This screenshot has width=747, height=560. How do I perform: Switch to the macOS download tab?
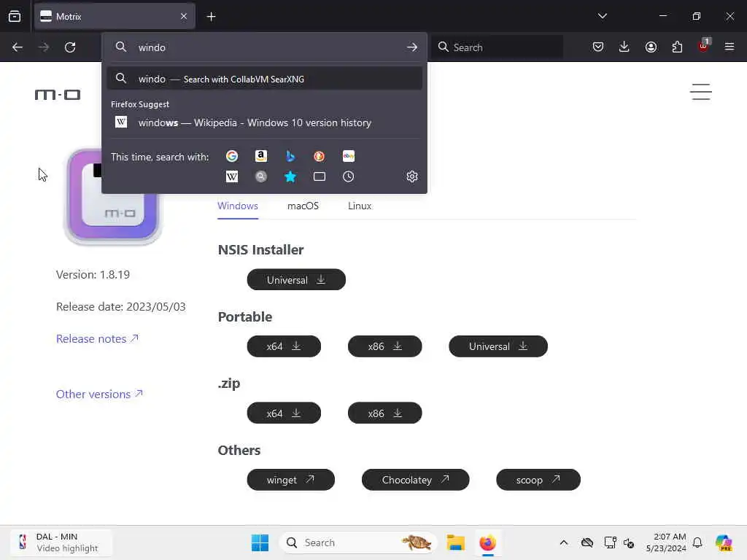pos(303,206)
